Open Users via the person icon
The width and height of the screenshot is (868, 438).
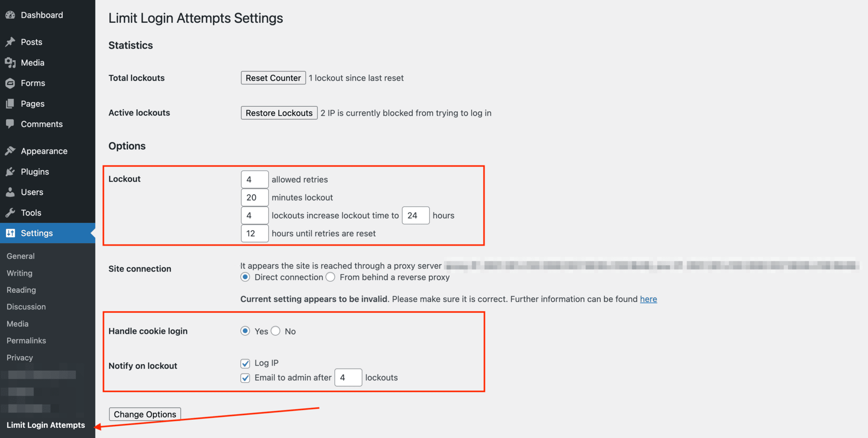tap(10, 192)
